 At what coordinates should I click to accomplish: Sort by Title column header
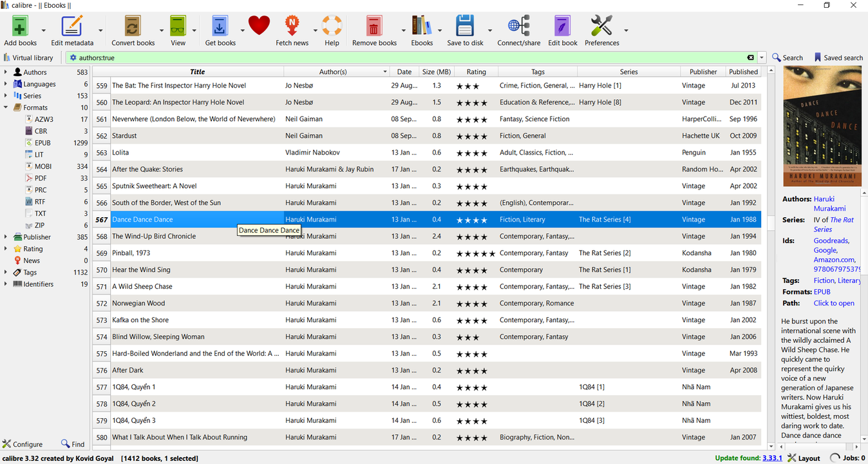(x=197, y=72)
